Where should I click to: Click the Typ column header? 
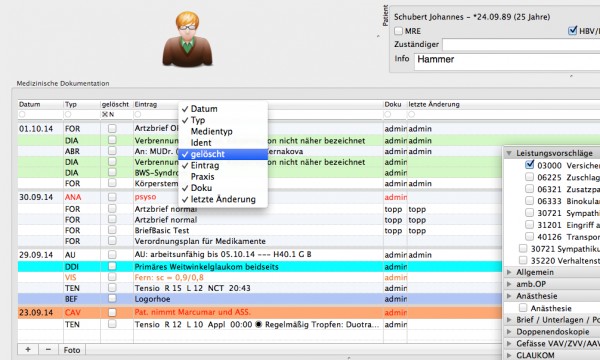82,104
